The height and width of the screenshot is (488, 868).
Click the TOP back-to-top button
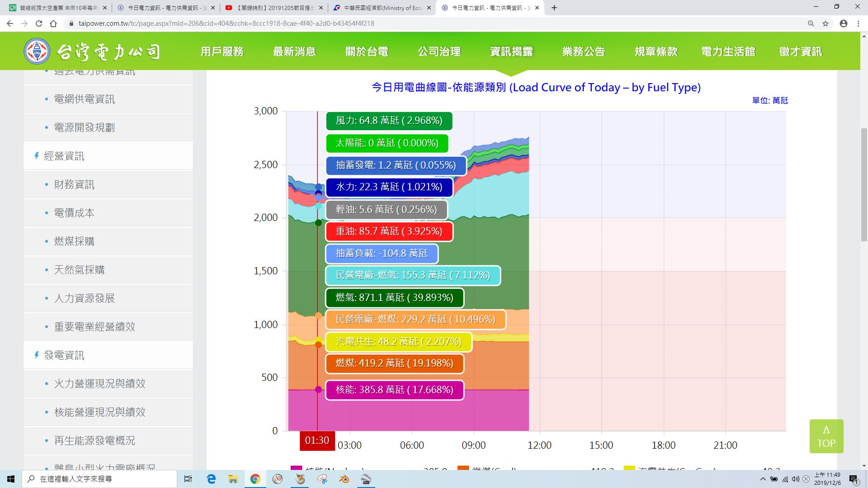pyautogui.click(x=826, y=436)
